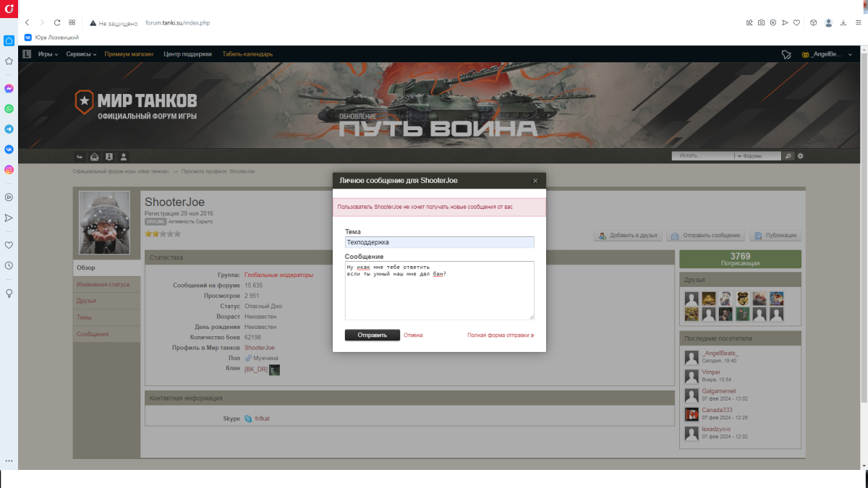Take a snapshot with the camera icon

point(761,22)
